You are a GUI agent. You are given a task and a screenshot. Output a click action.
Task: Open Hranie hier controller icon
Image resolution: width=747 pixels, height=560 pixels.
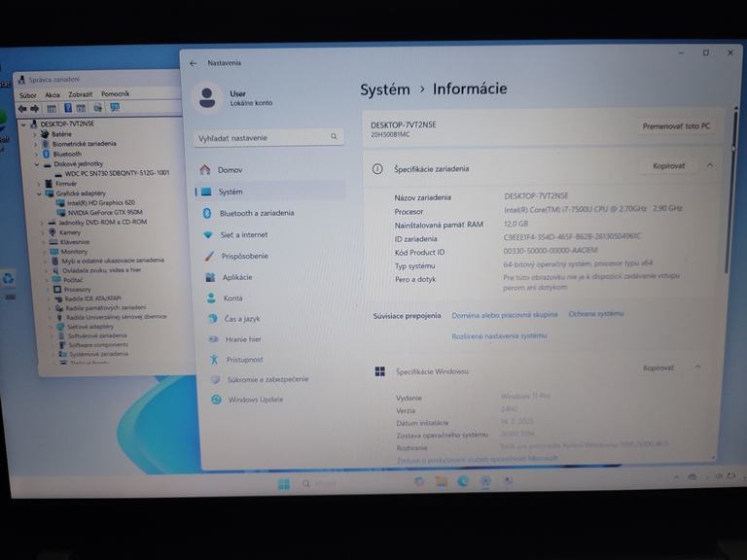(213, 339)
